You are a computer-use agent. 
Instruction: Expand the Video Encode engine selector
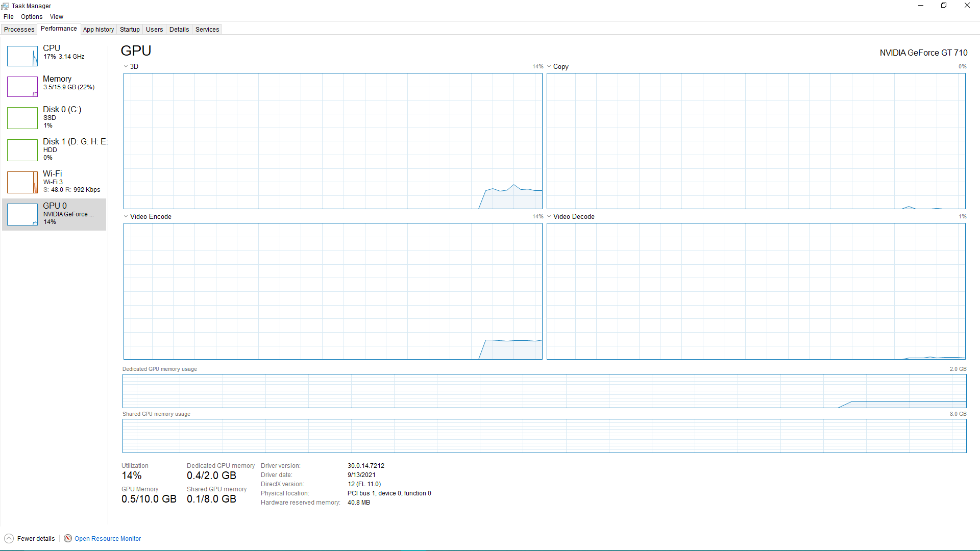pyautogui.click(x=126, y=216)
